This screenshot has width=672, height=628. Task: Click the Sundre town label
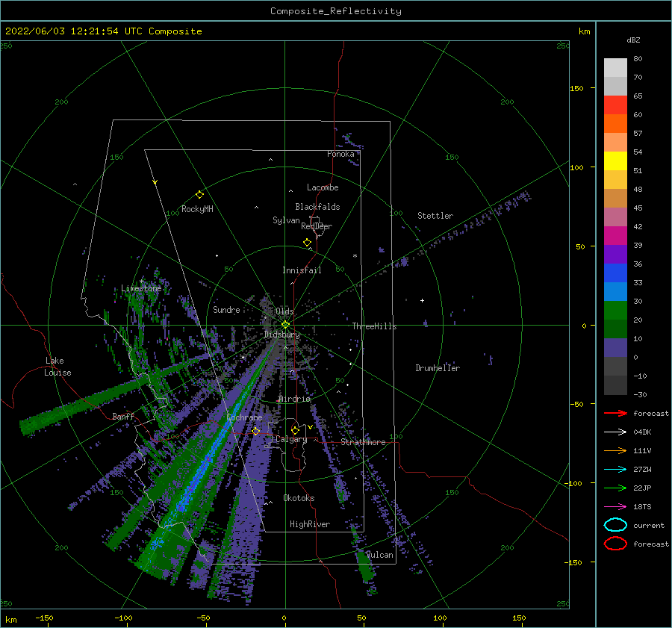[226, 309]
